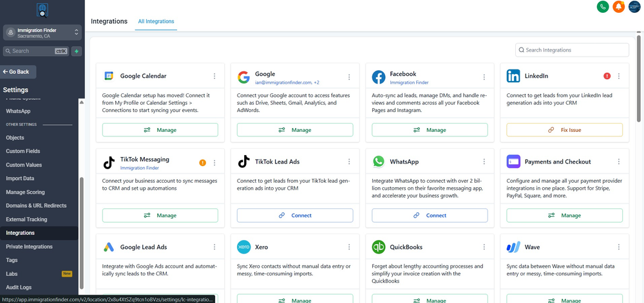
Task: Click the main page vertical scrollbar
Action: coord(638,78)
